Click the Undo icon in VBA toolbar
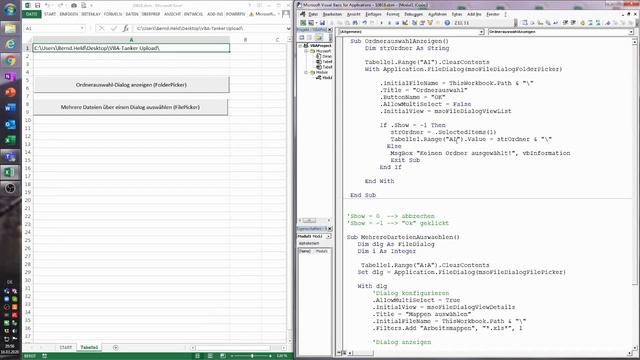This screenshot has height=360, width=640. coord(364,23)
